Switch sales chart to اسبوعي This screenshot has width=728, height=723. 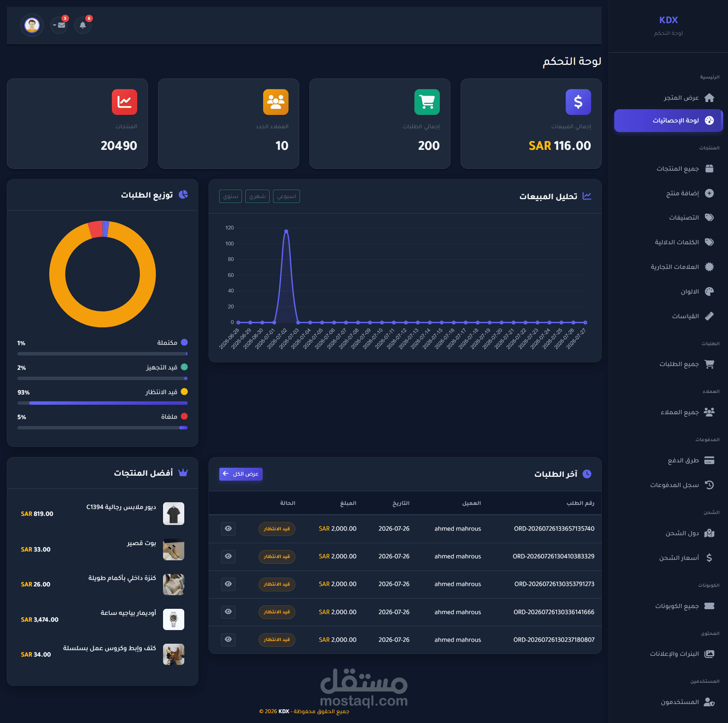click(286, 196)
